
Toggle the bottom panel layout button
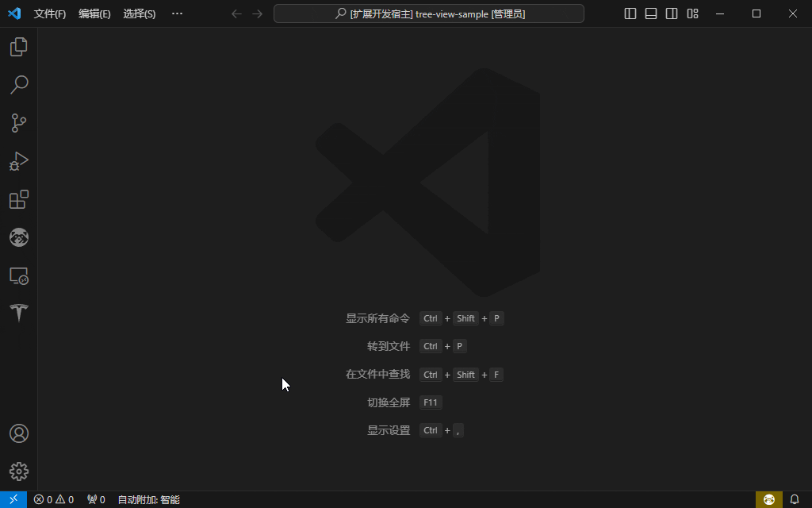[x=651, y=13]
